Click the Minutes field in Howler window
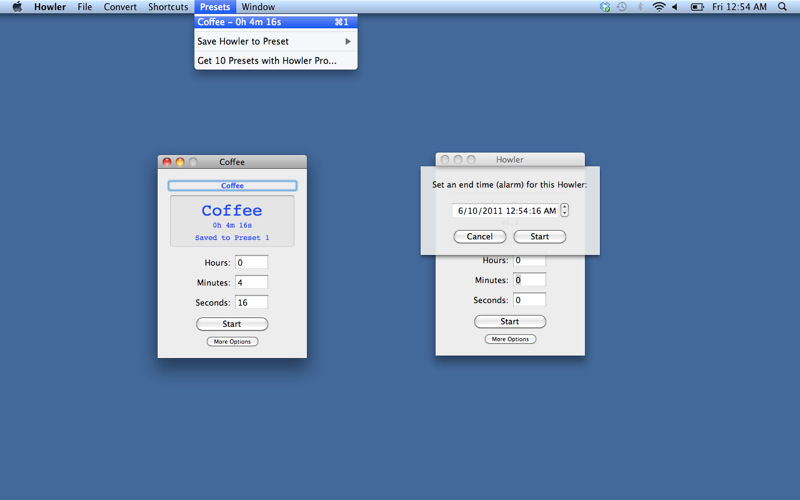This screenshot has width=800, height=500. 530,280
